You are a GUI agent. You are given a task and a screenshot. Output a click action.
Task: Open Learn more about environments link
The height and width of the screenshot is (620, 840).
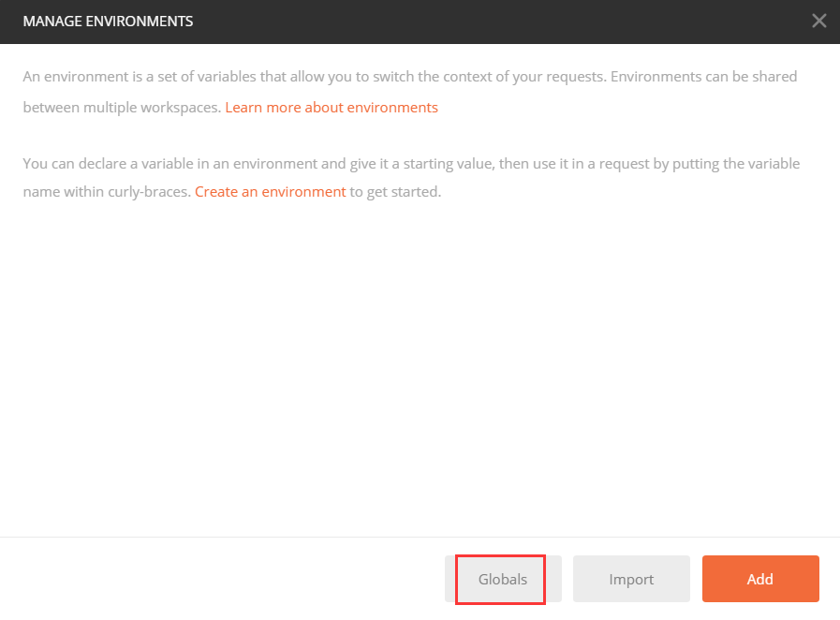[332, 107]
